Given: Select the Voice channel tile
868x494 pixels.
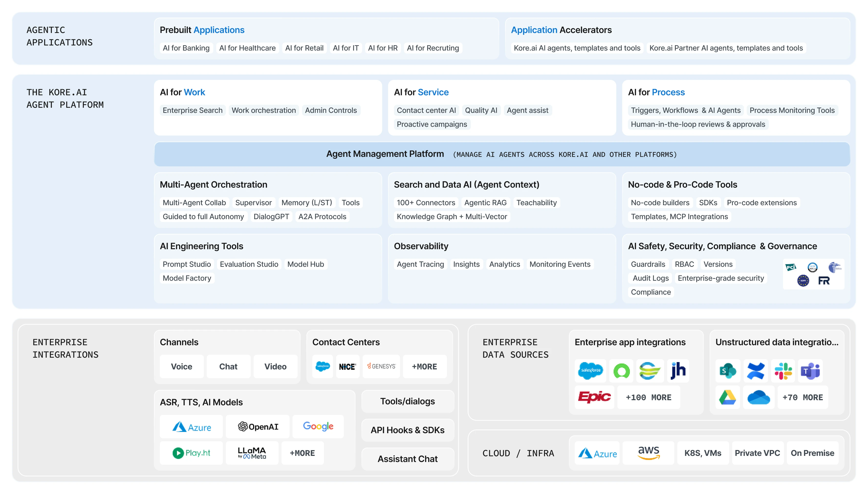Looking at the screenshot, I should [x=182, y=366].
